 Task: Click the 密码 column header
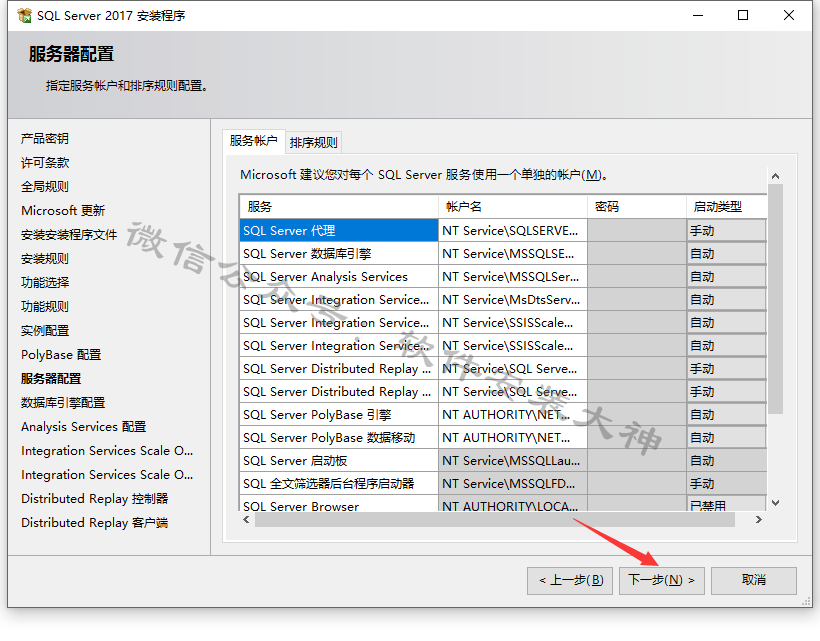637,207
